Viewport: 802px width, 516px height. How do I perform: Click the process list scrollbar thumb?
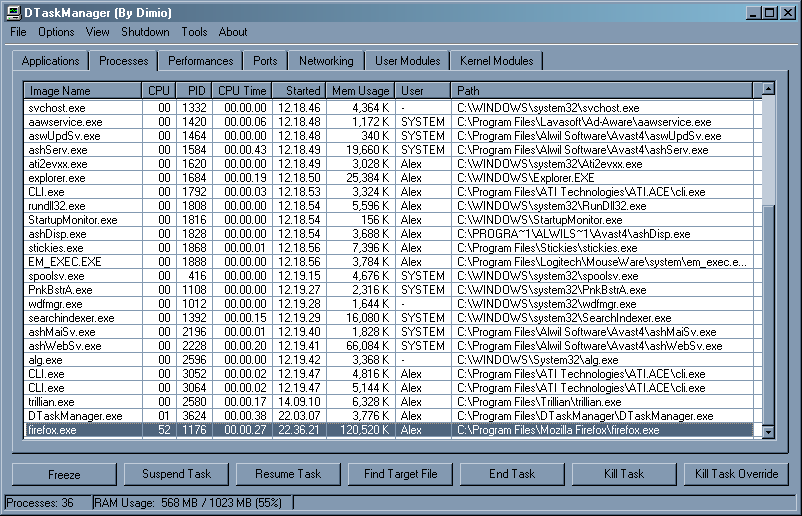point(768,315)
